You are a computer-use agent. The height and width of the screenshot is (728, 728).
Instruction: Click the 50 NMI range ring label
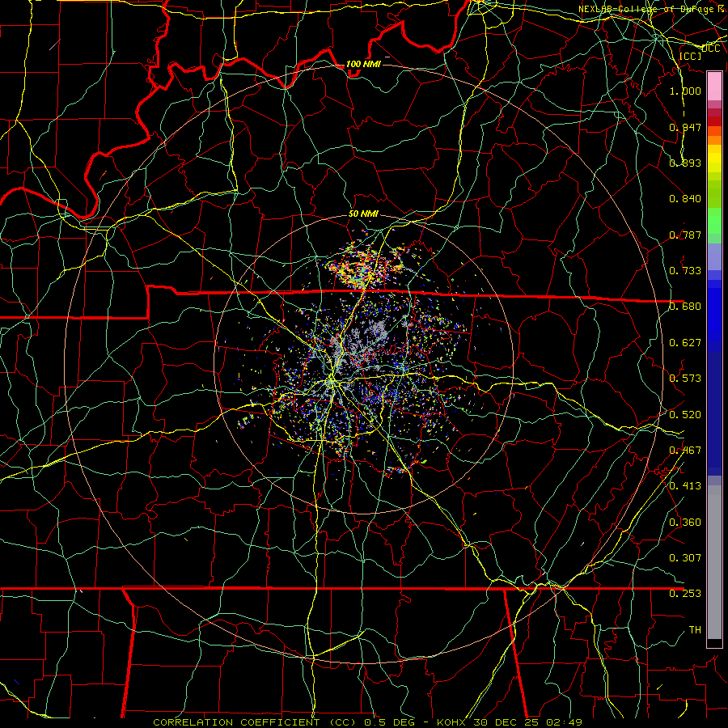(x=363, y=214)
